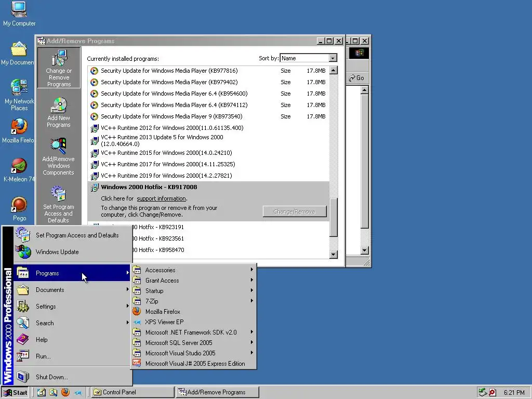Select Change or Remove Programs sidebar icon
The height and width of the screenshot is (399, 532).
tap(59, 68)
